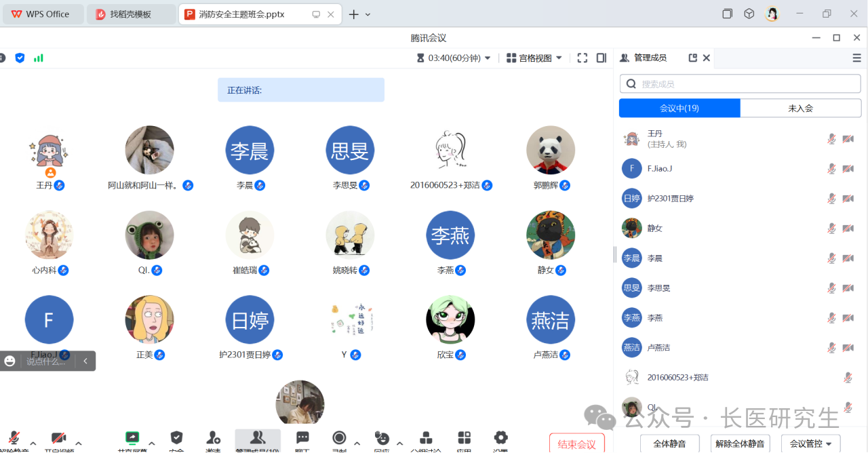The height and width of the screenshot is (453, 868).
Task: Add a new WPS tab with plus
Action: tap(353, 14)
